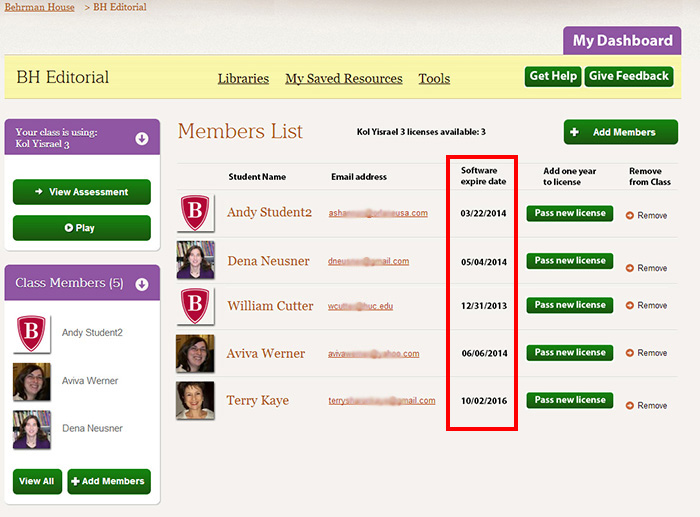
Task: Click the View All button
Action: [37, 481]
